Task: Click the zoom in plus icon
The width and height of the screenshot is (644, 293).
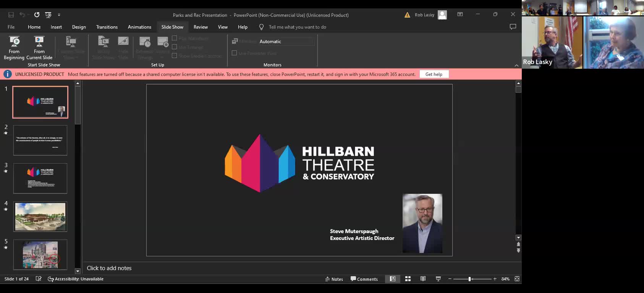Action: click(x=495, y=279)
